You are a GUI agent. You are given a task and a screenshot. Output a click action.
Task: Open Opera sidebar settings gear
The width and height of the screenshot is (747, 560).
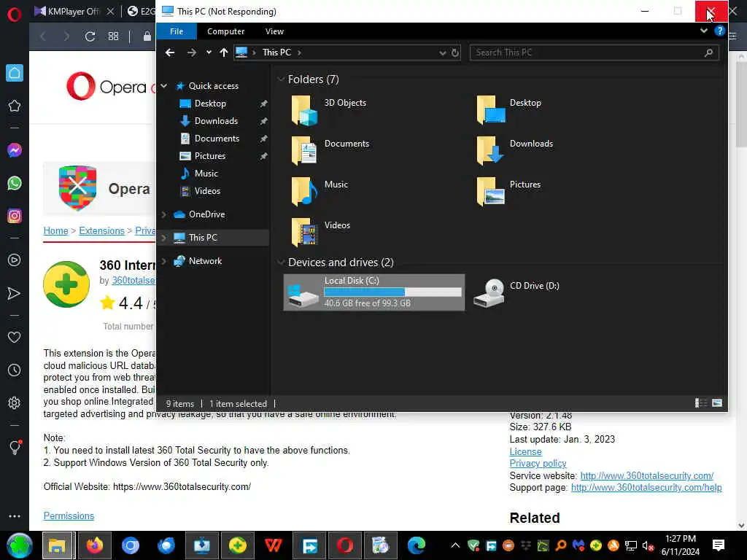(x=15, y=402)
